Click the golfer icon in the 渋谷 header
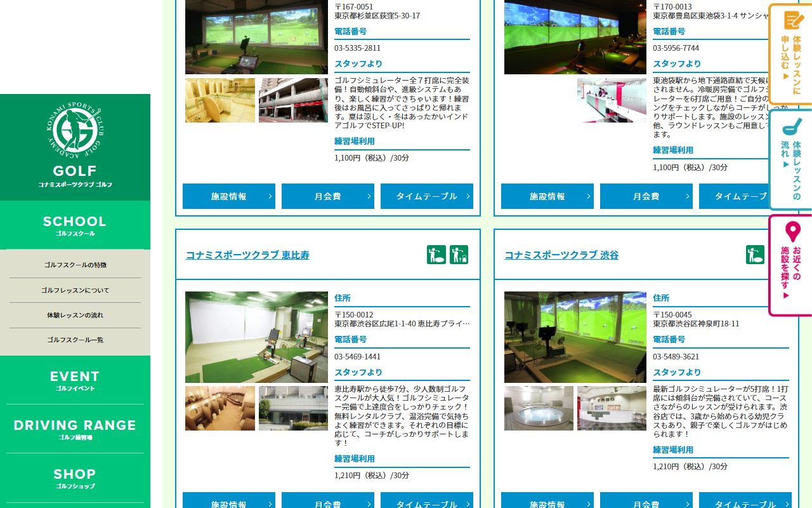The image size is (812, 508). 755,255
